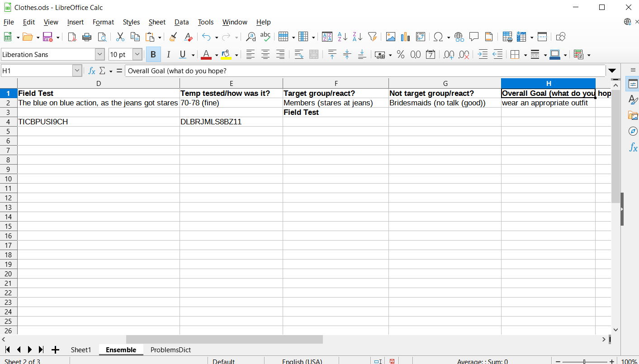Open the File menu
This screenshot has width=639, height=364.
(x=9, y=22)
